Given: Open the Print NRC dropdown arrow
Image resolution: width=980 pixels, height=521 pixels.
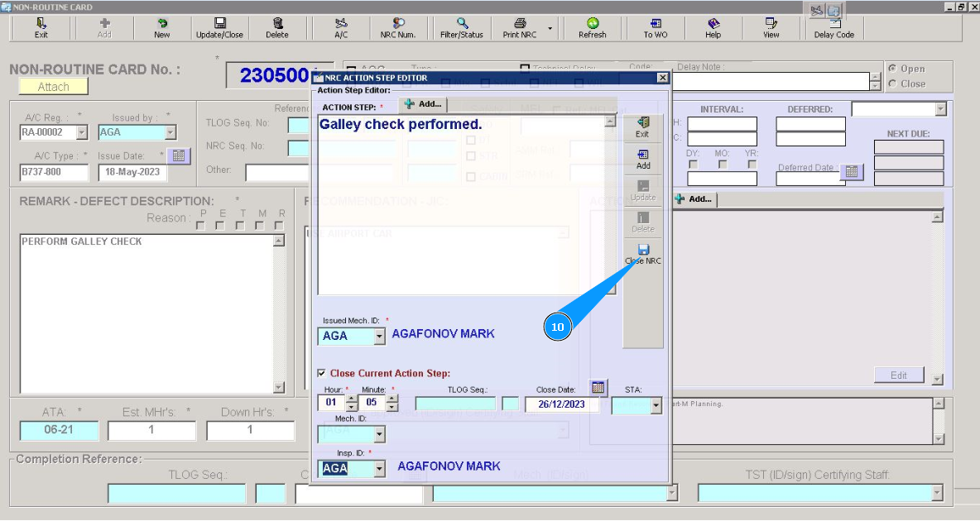Looking at the screenshot, I should [x=550, y=29].
